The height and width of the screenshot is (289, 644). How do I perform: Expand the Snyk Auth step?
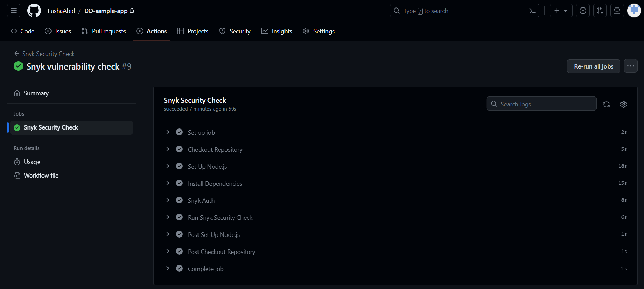[x=168, y=200]
